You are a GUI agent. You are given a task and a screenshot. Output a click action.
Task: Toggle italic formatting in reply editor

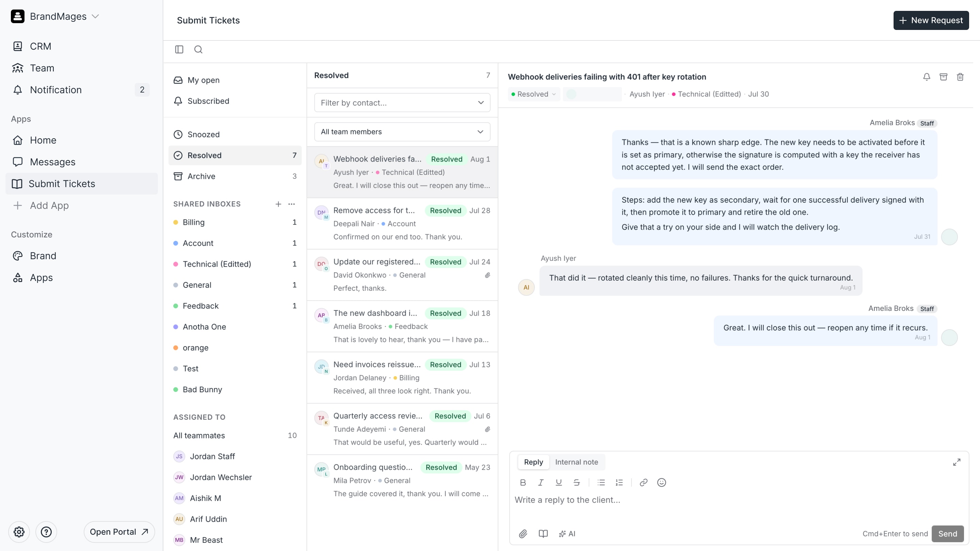(541, 483)
